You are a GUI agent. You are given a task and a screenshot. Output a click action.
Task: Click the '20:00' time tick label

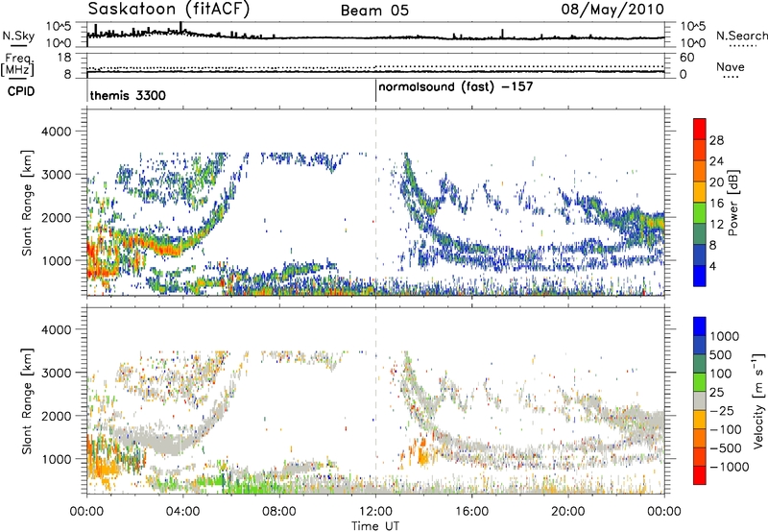568,512
